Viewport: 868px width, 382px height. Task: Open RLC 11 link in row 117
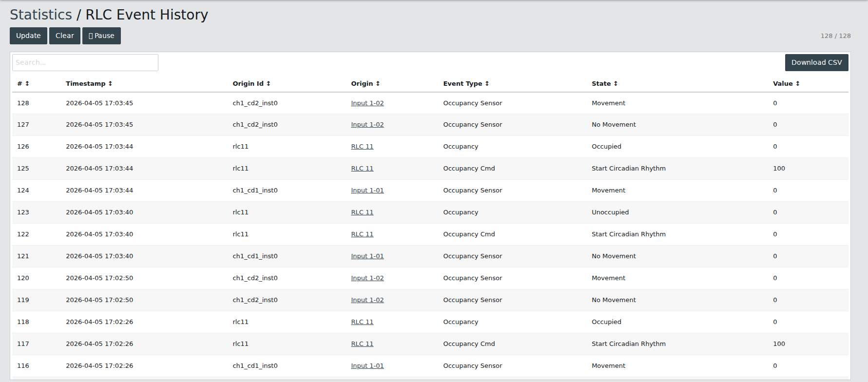click(362, 344)
